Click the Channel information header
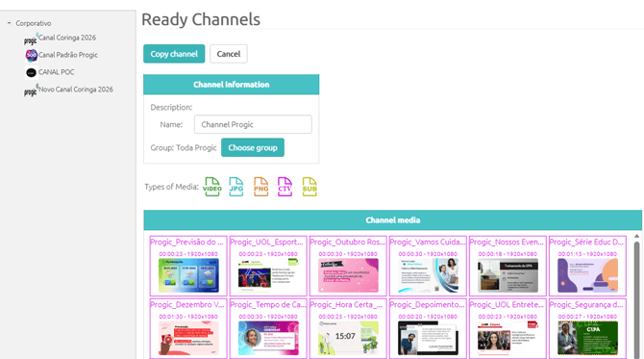This screenshot has width=644, height=359. click(x=232, y=85)
